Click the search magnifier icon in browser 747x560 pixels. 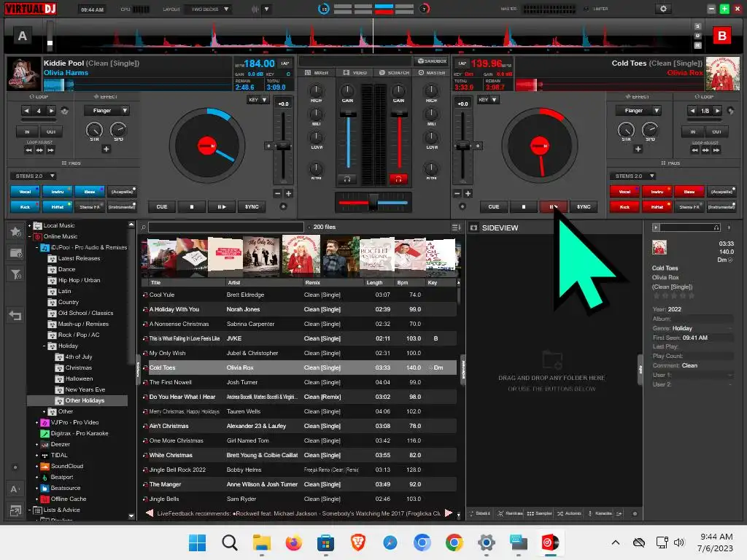pyautogui.click(x=144, y=227)
